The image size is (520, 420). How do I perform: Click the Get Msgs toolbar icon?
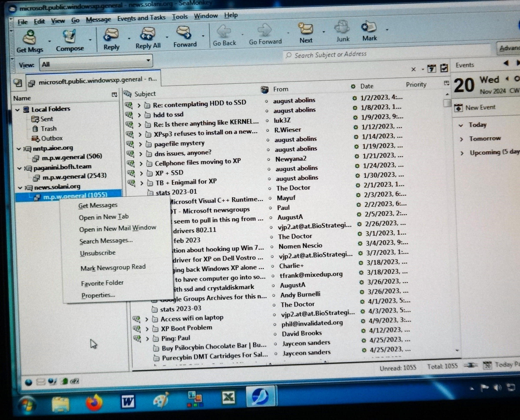(x=30, y=37)
